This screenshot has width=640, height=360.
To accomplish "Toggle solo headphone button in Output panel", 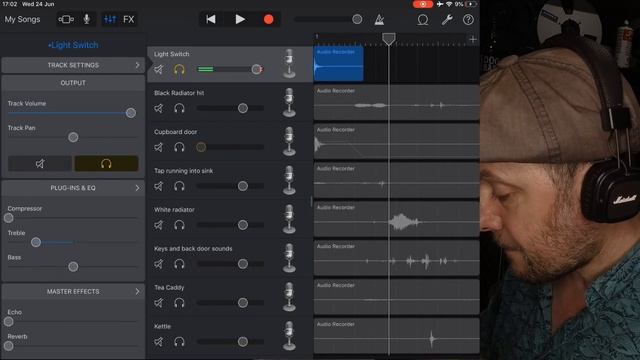I will click(106, 164).
